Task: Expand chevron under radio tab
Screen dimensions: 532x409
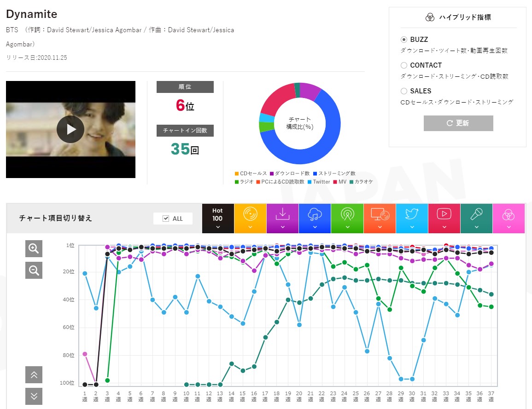Action: [347, 227]
